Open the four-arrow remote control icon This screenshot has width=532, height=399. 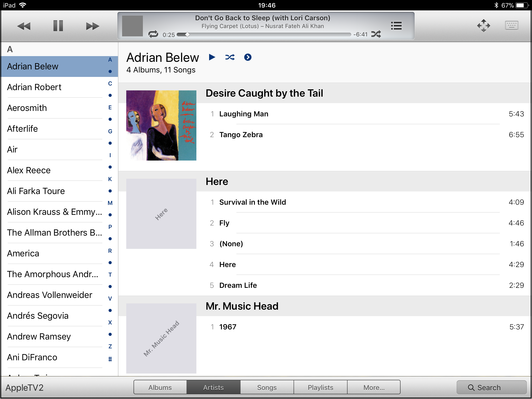(483, 26)
